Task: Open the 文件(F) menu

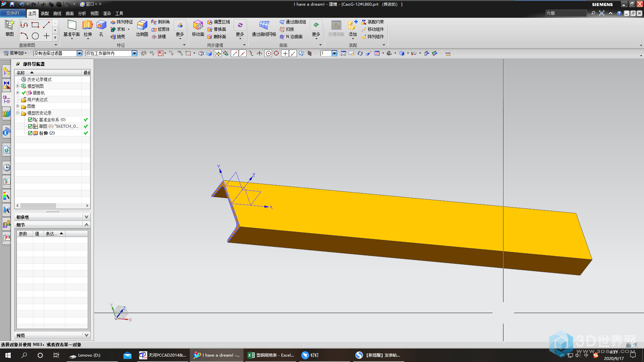Action: click(x=12, y=13)
